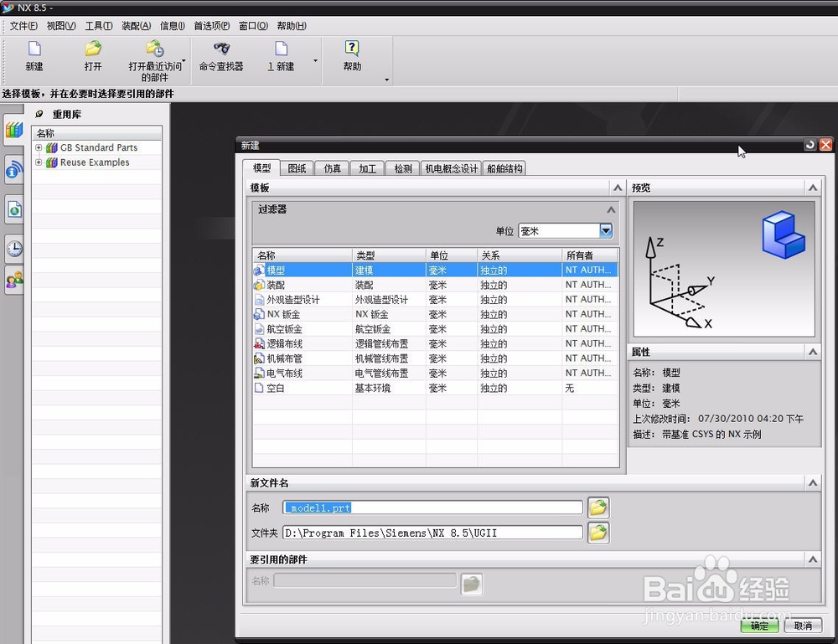Open the recently accessed parts icon
This screenshot has height=644, width=838.
click(155, 49)
